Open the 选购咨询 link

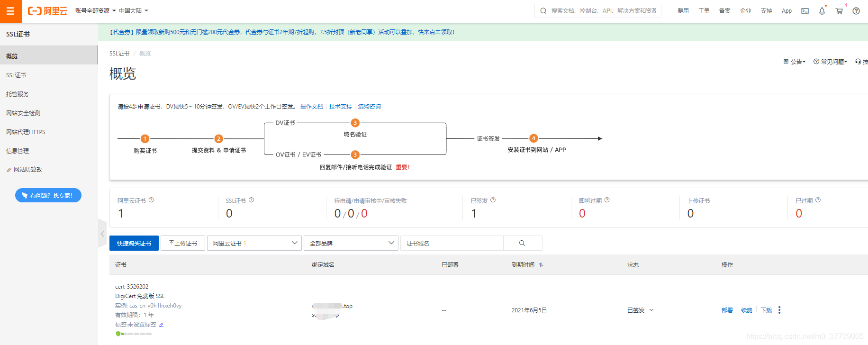point(369,107)
